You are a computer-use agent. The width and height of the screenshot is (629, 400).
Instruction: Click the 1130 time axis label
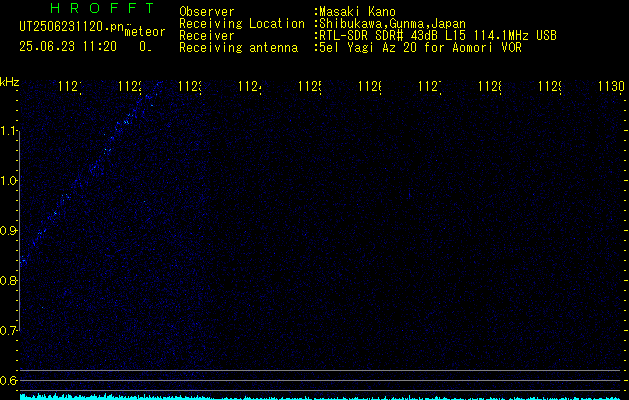click(x=611, y=86)
